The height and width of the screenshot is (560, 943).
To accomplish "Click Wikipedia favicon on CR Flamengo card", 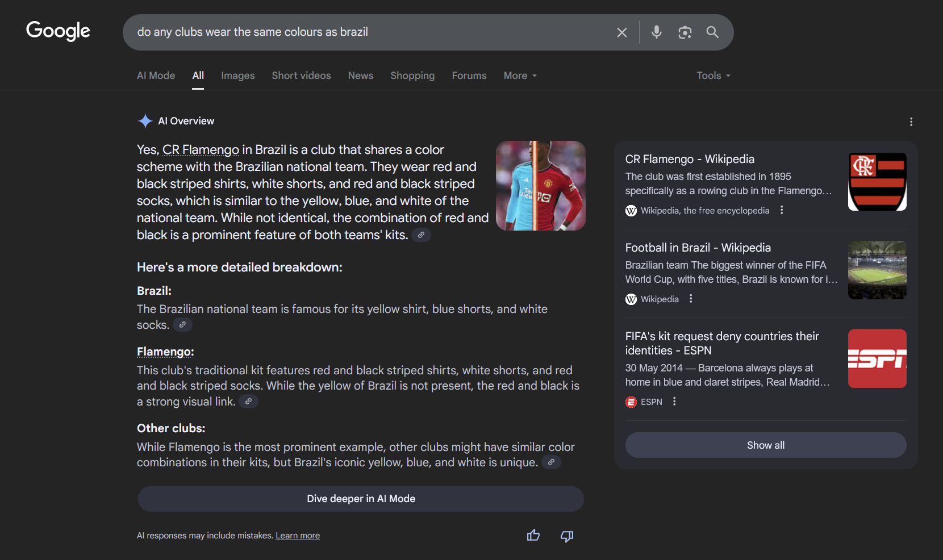I will pyautogui.click(x=631, y=211).
